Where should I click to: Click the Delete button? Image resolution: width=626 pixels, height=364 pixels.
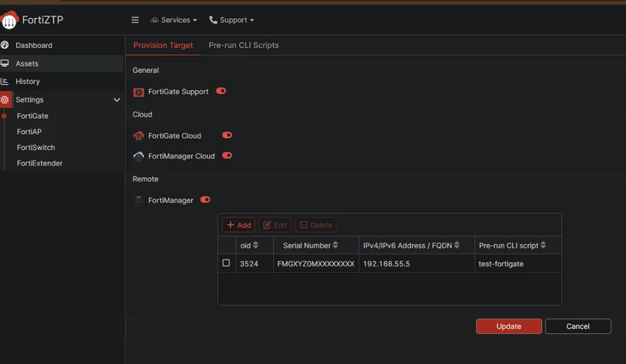click(x=315, y=225)
